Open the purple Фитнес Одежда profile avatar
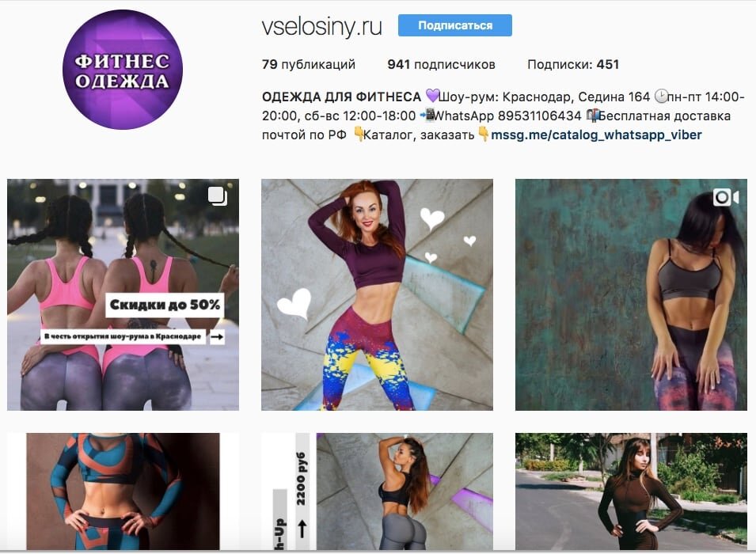 coord(123,70)
